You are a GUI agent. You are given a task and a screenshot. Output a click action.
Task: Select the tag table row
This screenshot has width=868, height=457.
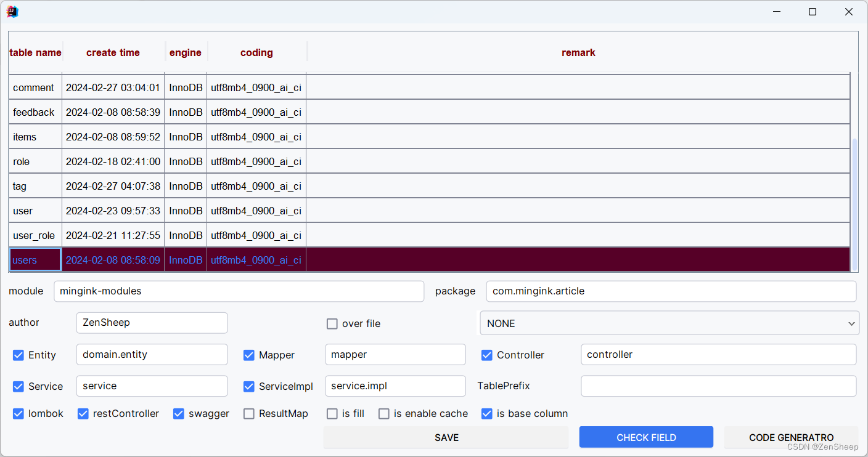click(x=430, y=186)
